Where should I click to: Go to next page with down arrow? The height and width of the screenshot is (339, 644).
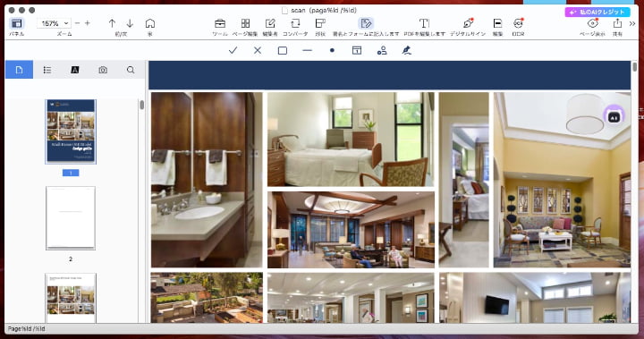(x=130, y=23)
